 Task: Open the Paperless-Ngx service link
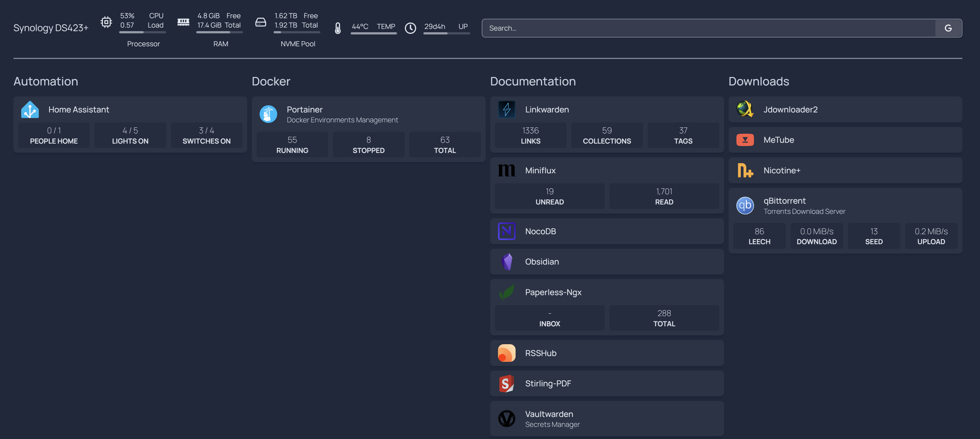tap(553, 292)
